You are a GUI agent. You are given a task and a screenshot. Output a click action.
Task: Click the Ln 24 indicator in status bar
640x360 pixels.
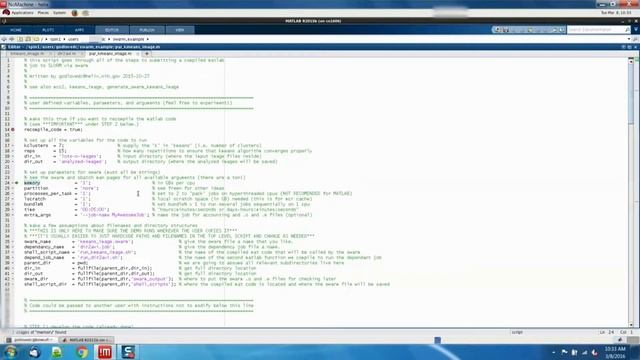(607, 332)
